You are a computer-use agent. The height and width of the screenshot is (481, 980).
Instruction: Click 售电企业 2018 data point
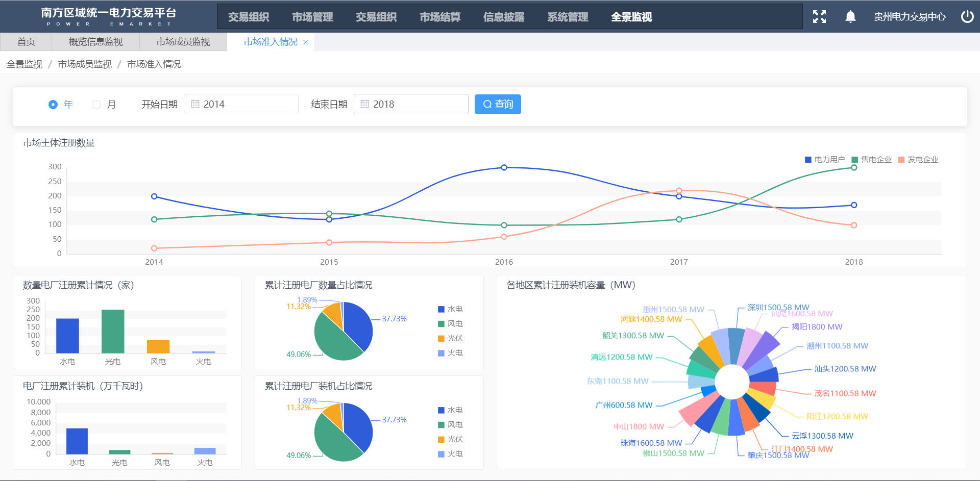click(854, 167)
